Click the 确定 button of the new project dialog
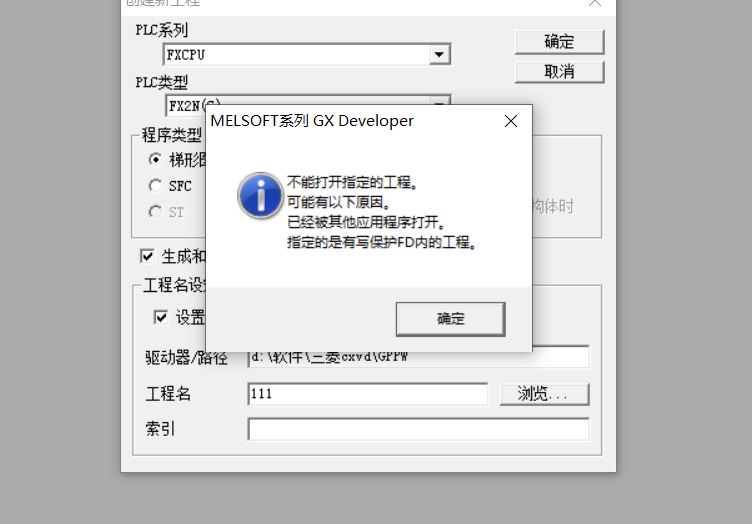Image resolution: width=752 pixels, height=524 pixels. click(x=559, y=42)
